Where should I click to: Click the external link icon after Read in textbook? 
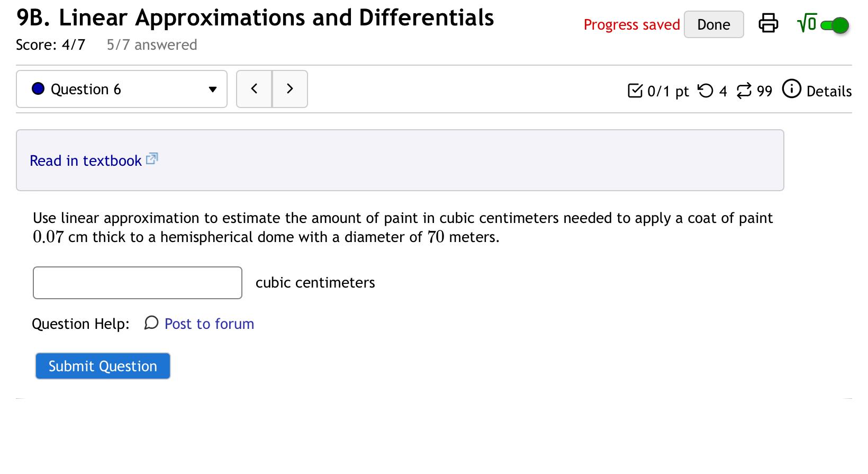pyautogui.click(x=151, y=158)
